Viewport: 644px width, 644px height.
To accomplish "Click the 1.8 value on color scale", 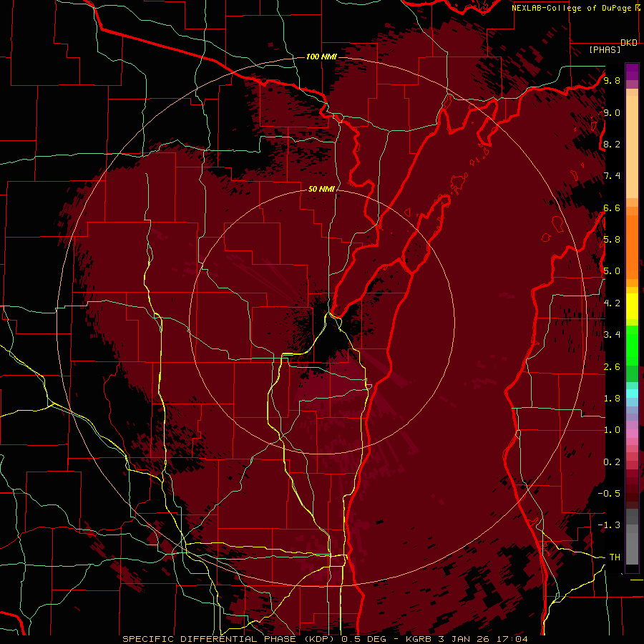I will pos(612,399).
